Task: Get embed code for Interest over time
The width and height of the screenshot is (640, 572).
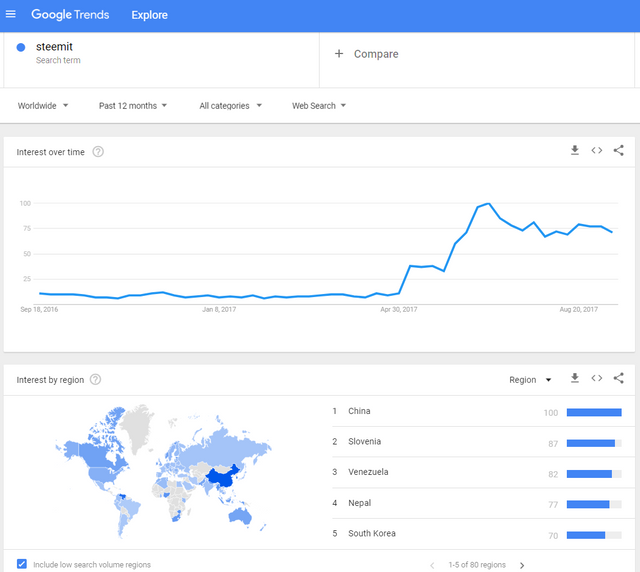Action: tap(597, 150)
